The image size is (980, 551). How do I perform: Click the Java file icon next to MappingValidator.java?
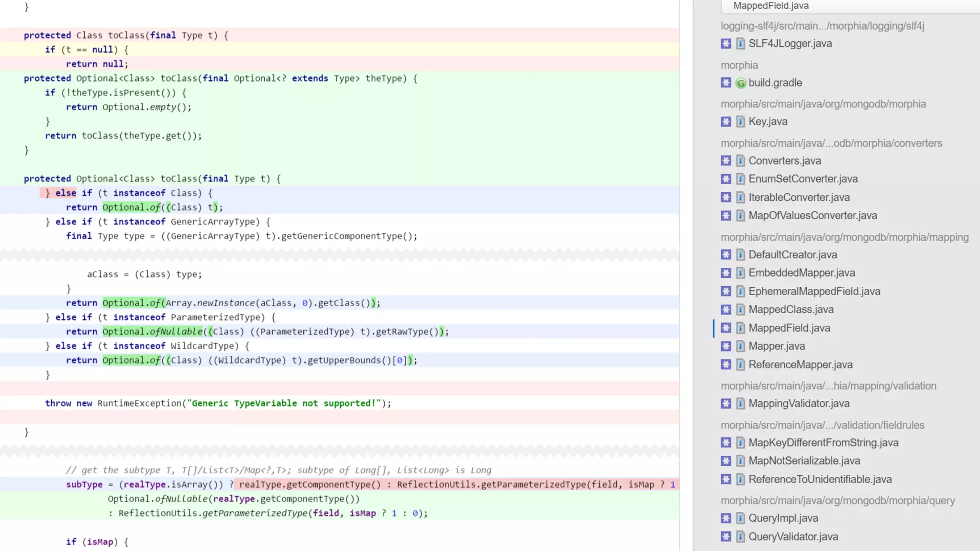[740, 404]
